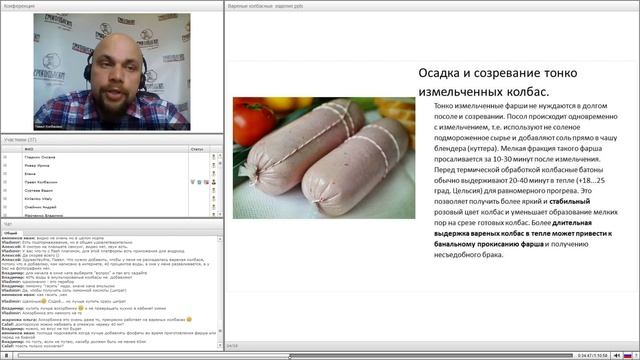The image size is (640, 360).
Task: Click the sausage photo on the slide
Action: point(324,158)
